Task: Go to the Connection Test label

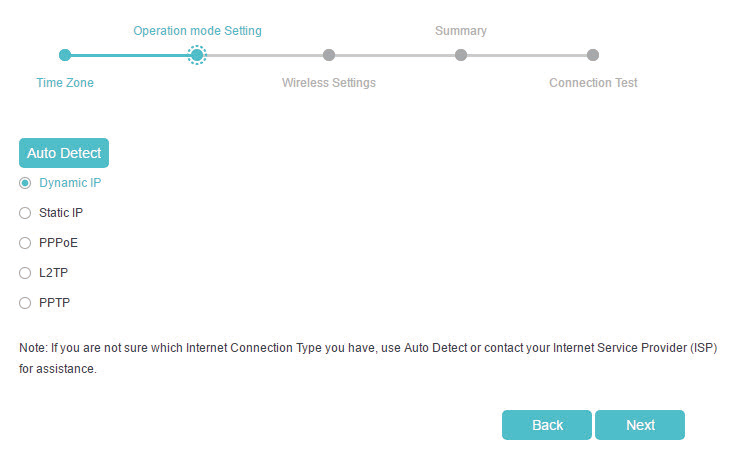Action: (593, 83)
